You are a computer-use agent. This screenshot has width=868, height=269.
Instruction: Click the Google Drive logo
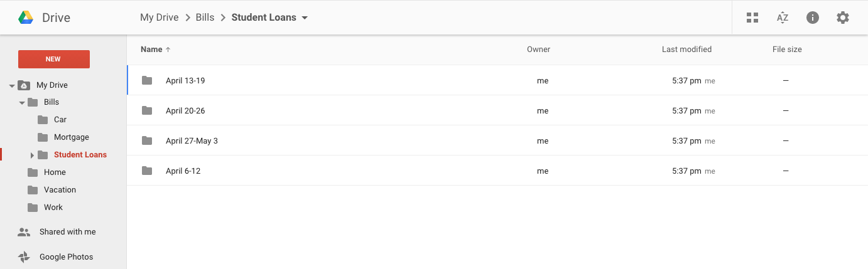pos(26,18)
